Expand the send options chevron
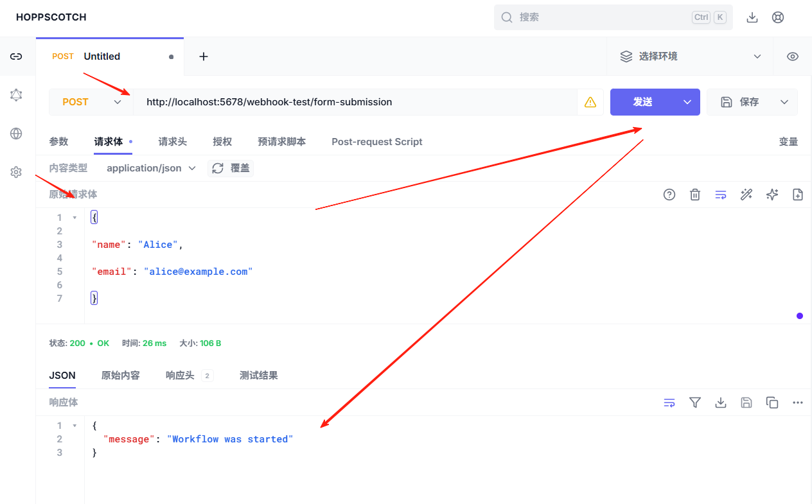812x504 pixels. [x=687, y=102]
